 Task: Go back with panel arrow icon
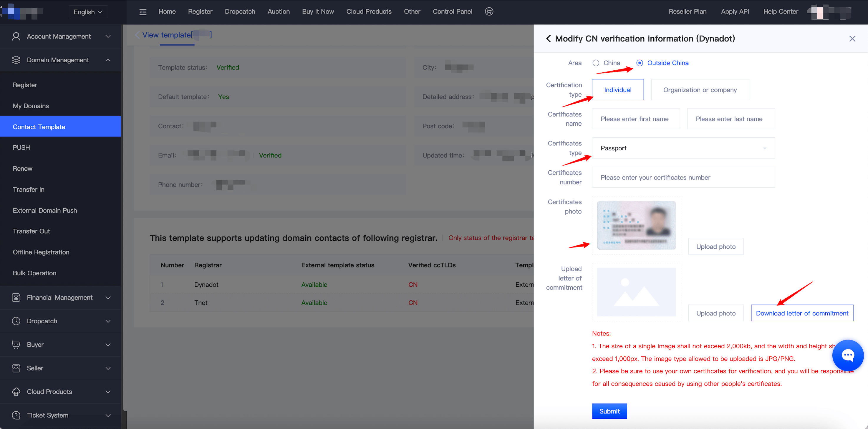(x=549, y=39)
